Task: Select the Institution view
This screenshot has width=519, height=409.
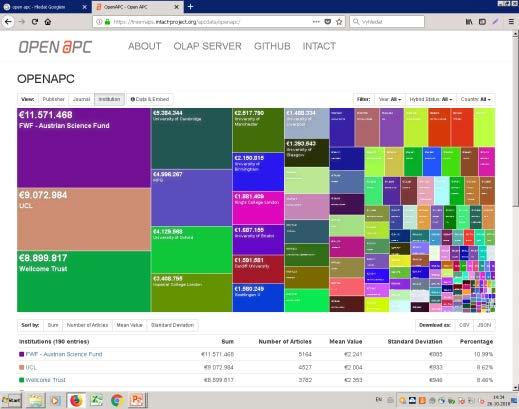Action: 109,99
